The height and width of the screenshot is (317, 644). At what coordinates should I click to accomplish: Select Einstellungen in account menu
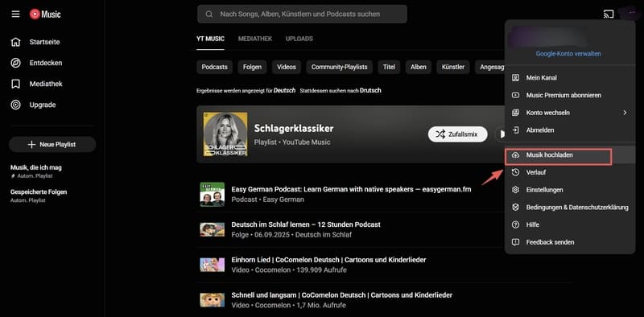tap(570, 190)
